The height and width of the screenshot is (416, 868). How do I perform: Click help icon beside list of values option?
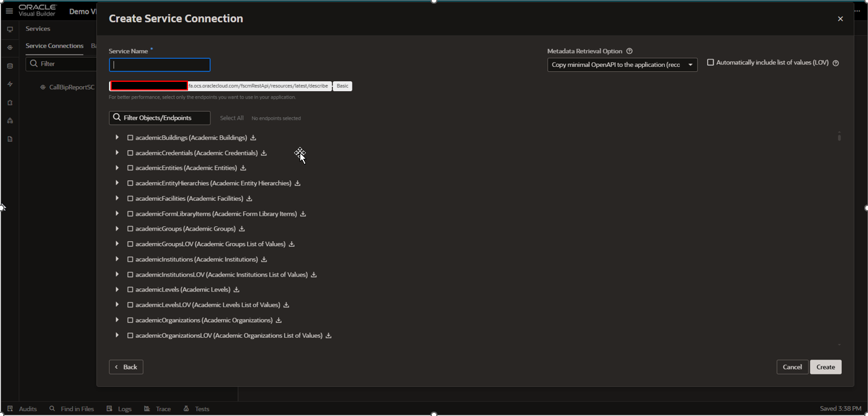(836, 63)
